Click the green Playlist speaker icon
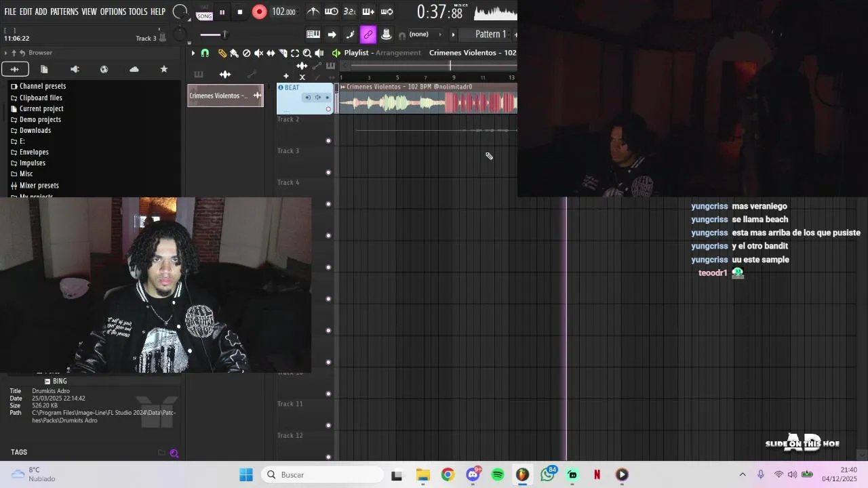This screenshot has width=868, height=488. coord(336,53)
